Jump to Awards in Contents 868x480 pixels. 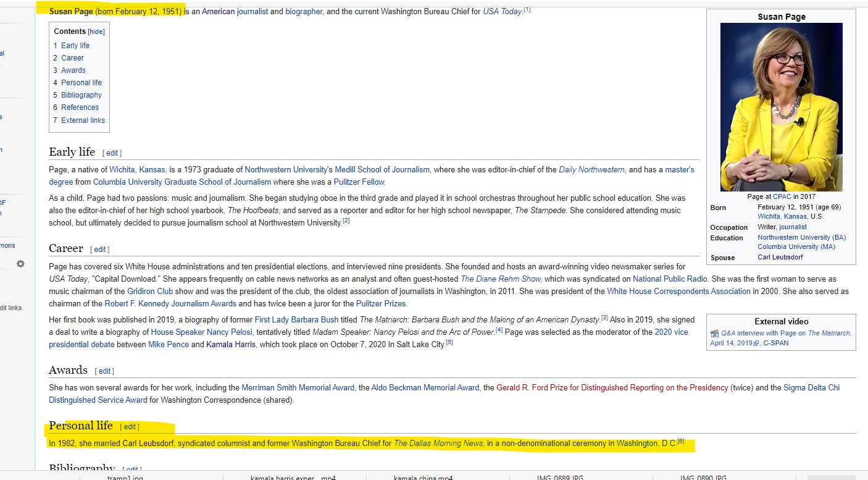73,70
